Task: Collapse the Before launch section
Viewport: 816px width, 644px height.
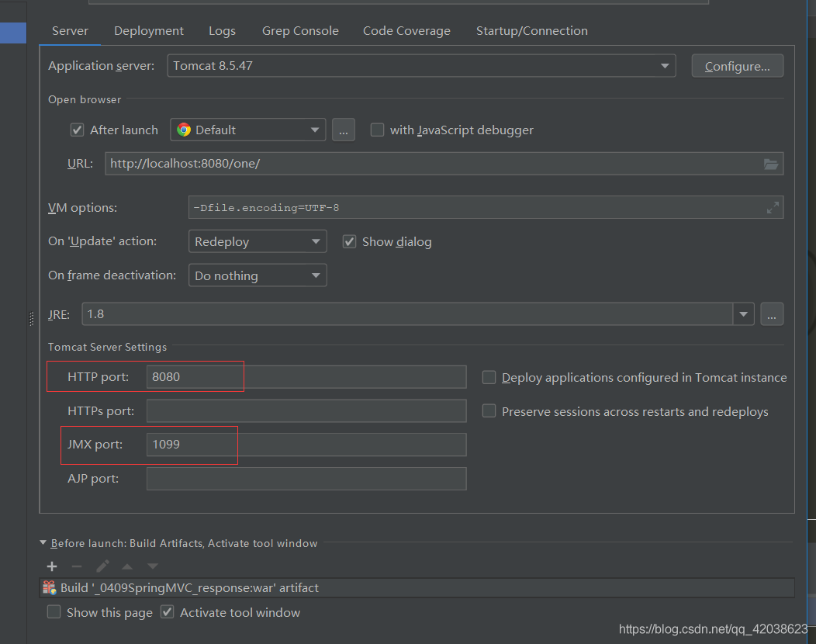Action: 43,543
